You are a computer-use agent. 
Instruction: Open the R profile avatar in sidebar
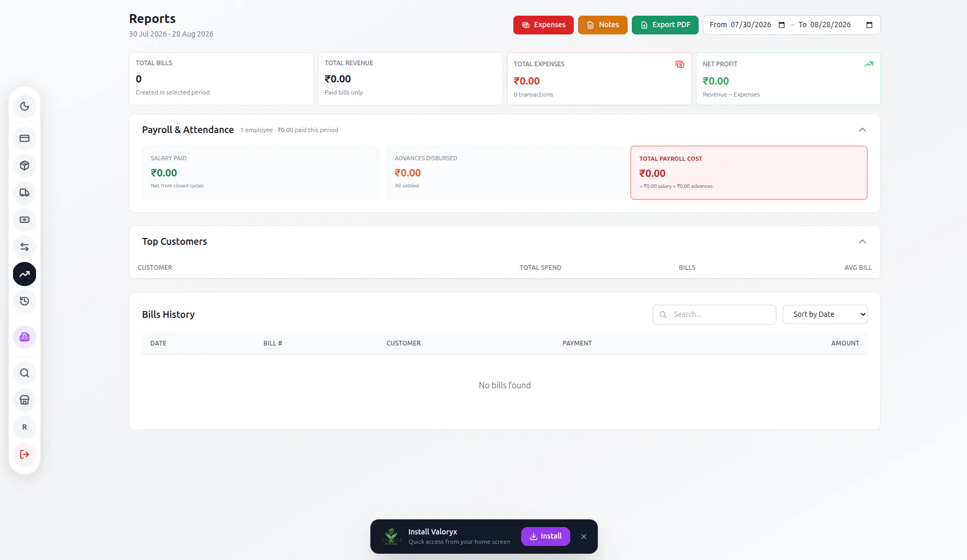click(x=25, y=427)
